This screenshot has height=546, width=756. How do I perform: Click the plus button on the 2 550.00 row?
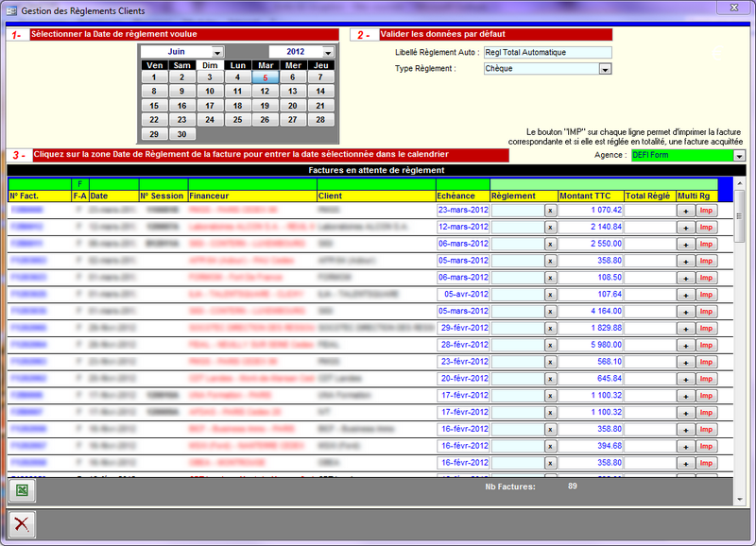[682, 243]
